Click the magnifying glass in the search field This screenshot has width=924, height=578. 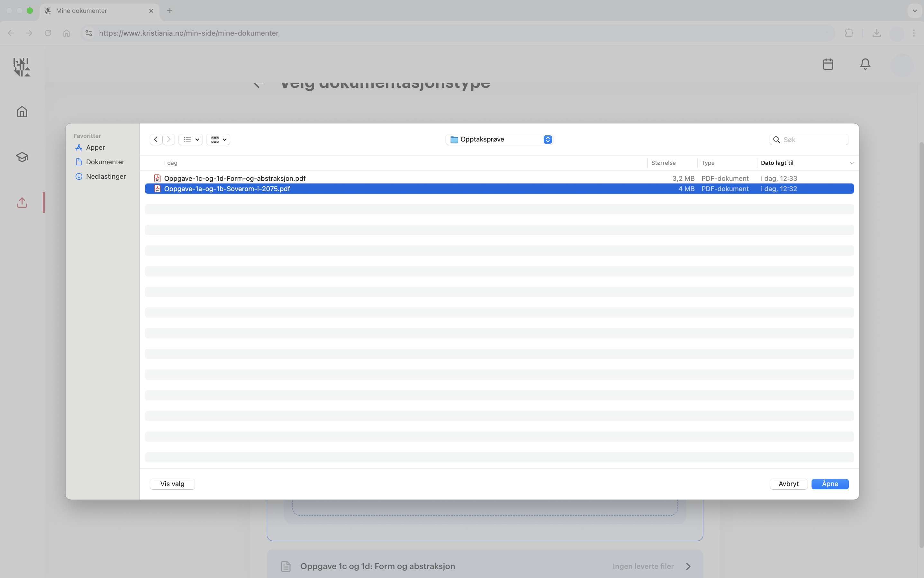[776, 140]
